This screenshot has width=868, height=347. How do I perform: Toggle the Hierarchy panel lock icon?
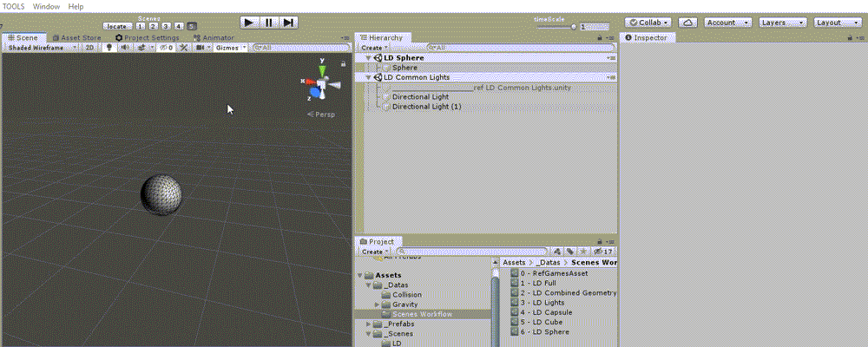click(600, 37)
